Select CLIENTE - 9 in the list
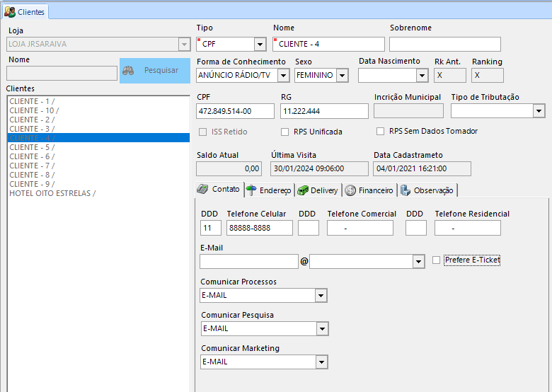Screen dimensions: 552x392 tap(98, 184)
